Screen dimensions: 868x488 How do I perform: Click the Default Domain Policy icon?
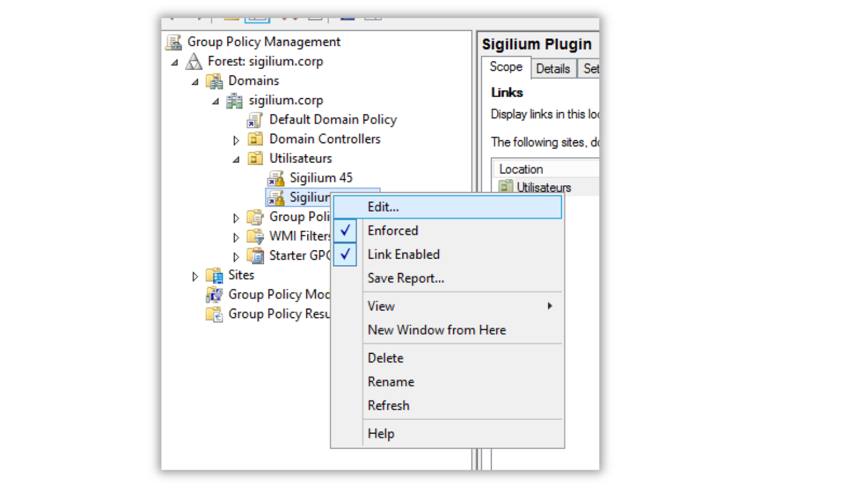255,120
